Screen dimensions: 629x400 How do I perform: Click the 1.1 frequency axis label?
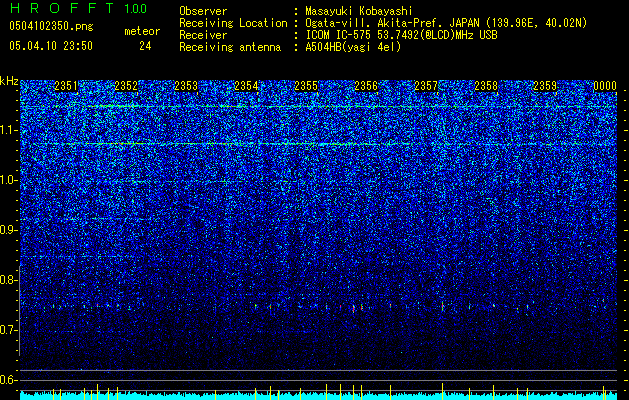tap(9, 130)
